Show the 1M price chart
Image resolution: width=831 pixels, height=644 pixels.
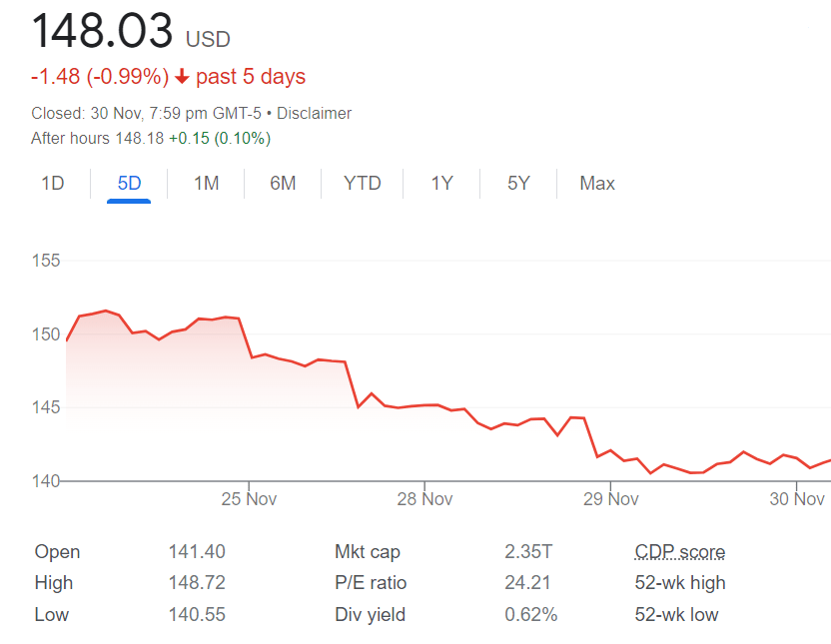pyautogui.click(x=206, y=184)
